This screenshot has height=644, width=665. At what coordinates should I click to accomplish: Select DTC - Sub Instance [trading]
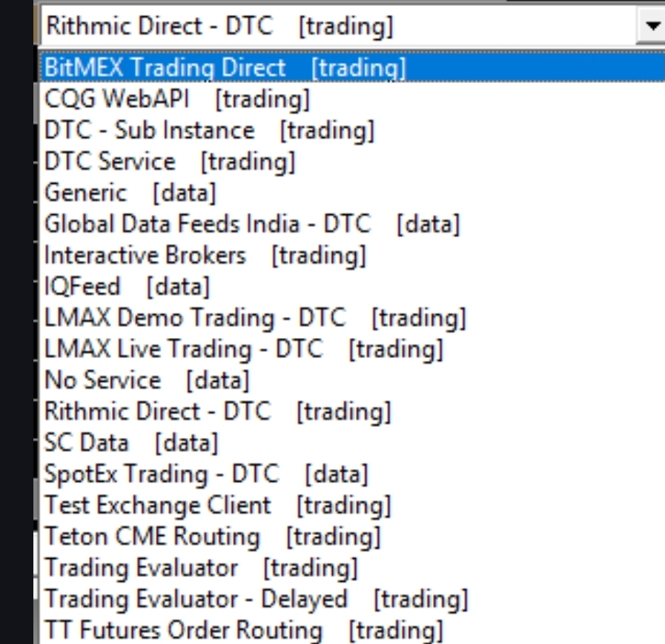click(x=352, y=130)
